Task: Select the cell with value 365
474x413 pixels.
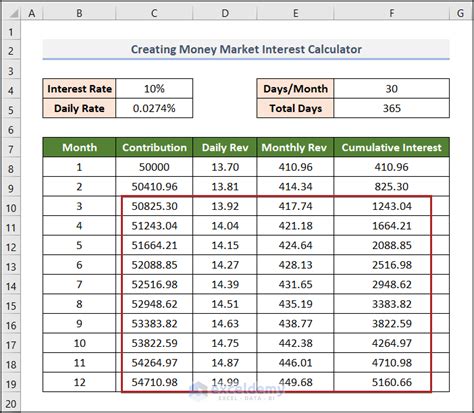Action: pos(392,108)
